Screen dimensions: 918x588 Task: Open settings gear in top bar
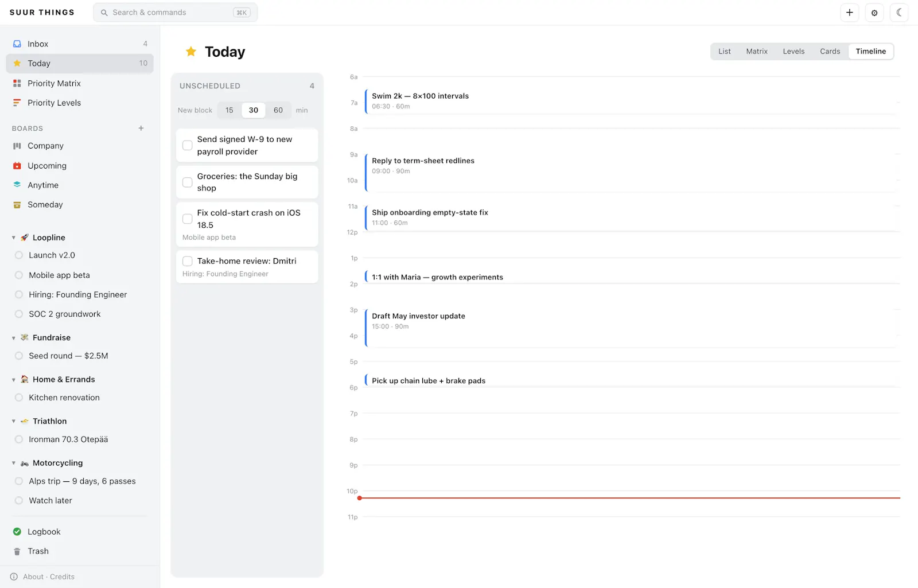874,13
